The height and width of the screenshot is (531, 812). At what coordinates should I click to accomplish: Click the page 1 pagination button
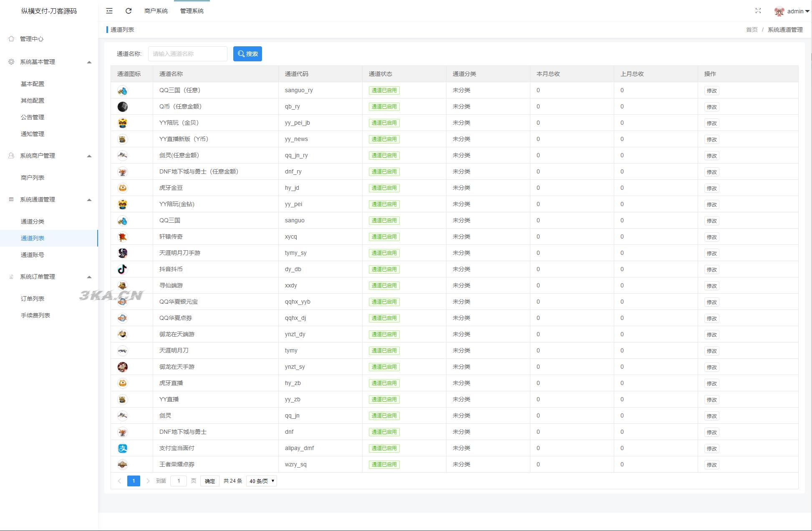tap(134, 481)
